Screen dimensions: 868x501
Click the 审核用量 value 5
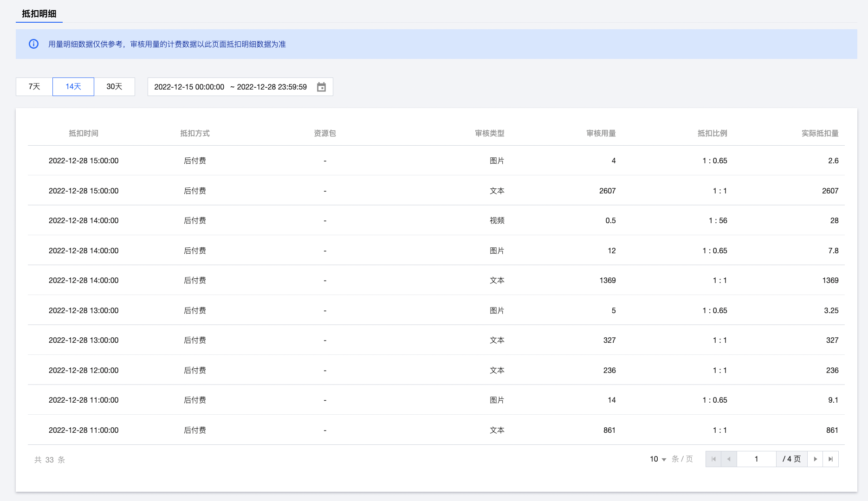click(x=614, y=311)
